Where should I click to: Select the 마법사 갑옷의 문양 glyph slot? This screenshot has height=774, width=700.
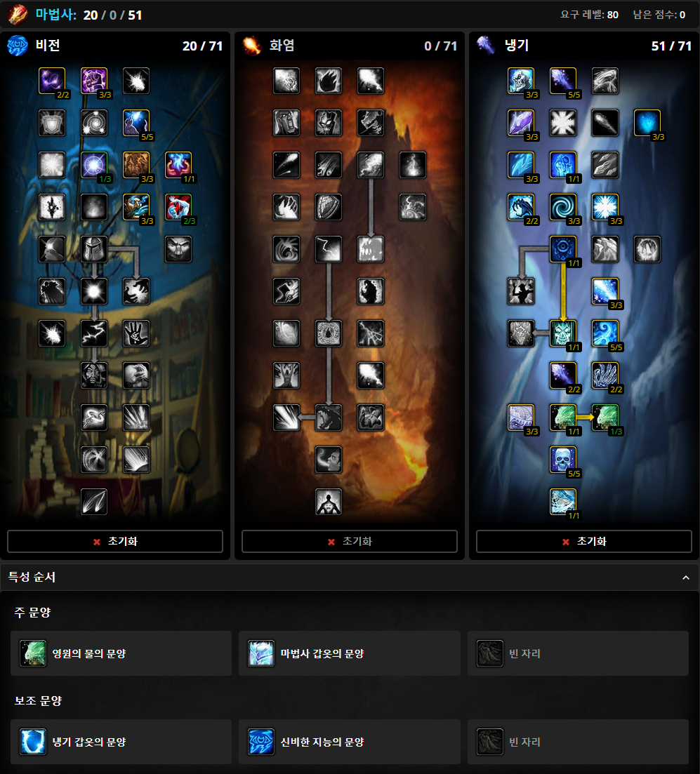[x=350, y=653]
